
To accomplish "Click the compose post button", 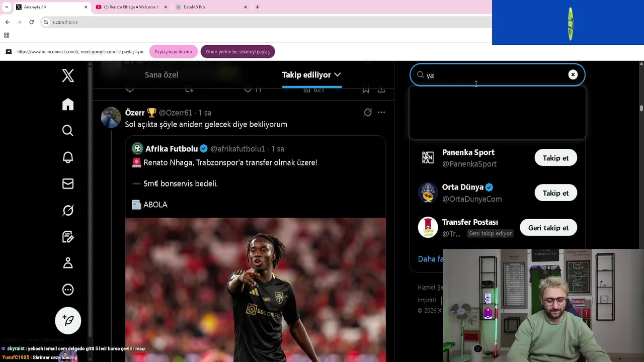I will pos(68,320).
